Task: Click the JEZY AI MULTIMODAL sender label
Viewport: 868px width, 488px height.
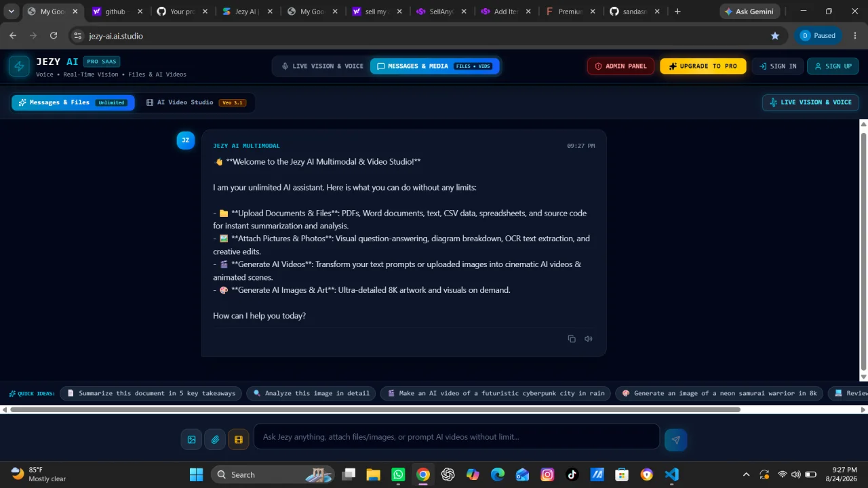Action: click(x=246, y=146)
